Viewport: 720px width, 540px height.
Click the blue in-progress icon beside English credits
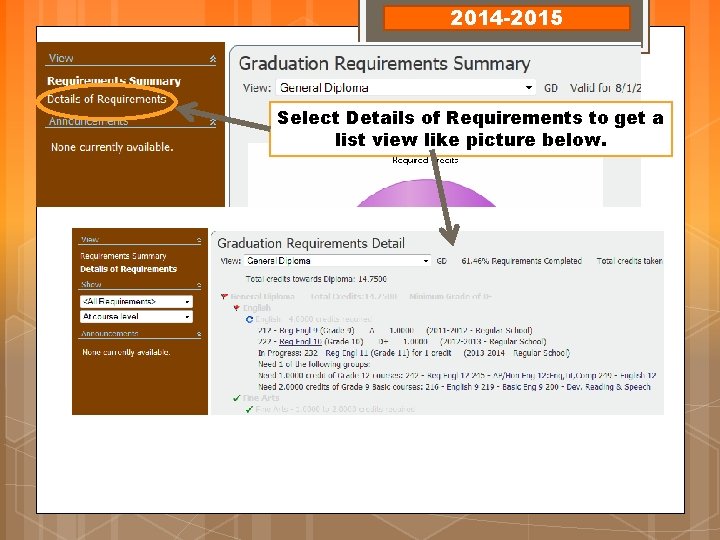[249, 319]
